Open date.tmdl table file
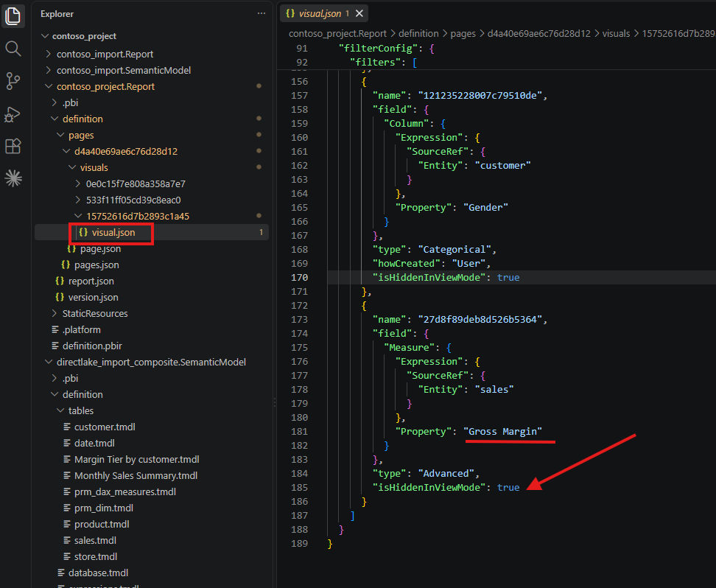Viewport: 716px width, 588px height. pos(94,443)
